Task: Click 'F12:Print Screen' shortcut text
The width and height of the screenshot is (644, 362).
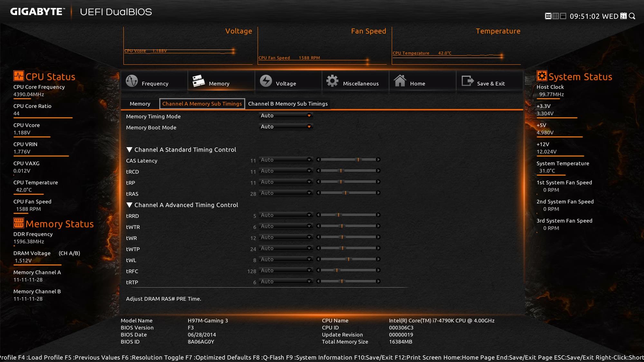Action: pyautogui.click(x=418, y=357)
